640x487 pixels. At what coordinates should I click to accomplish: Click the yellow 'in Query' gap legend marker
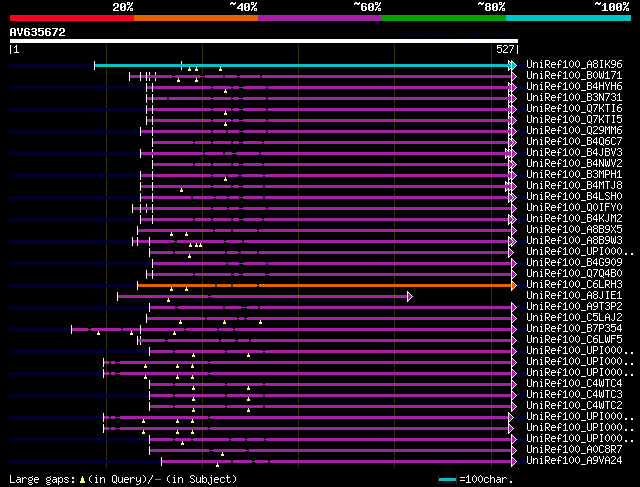coord(82,480)
